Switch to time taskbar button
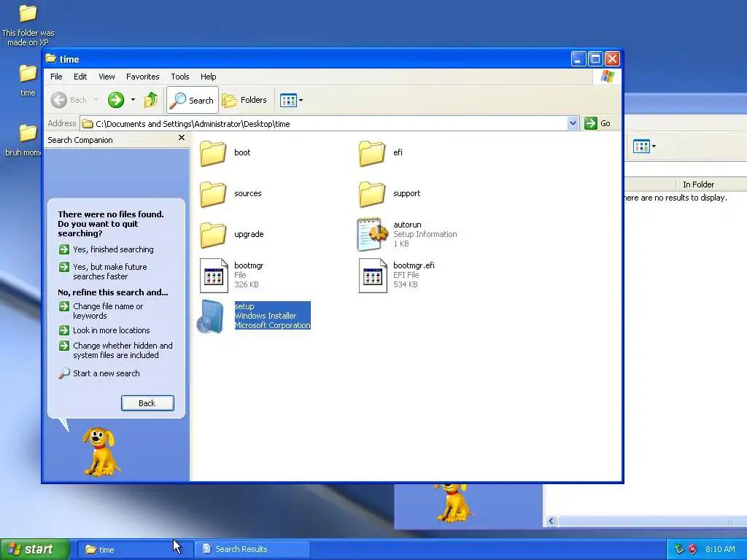The height and width of the screenshot is (560, 747). pyautogui.click(x=134, y=550)
